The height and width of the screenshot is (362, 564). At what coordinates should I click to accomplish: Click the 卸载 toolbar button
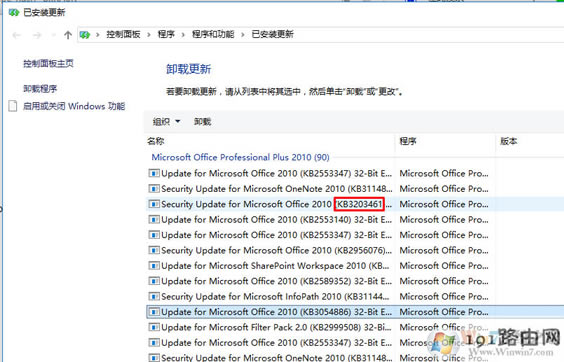[x=203, y=122]
